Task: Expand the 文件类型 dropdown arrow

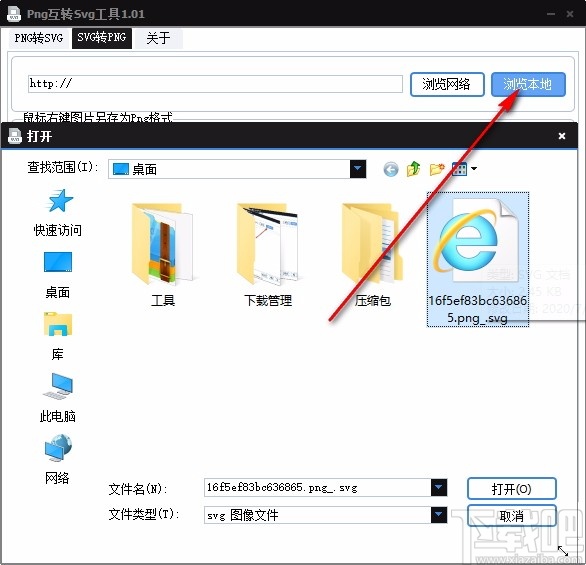Action: pos(439,515)
